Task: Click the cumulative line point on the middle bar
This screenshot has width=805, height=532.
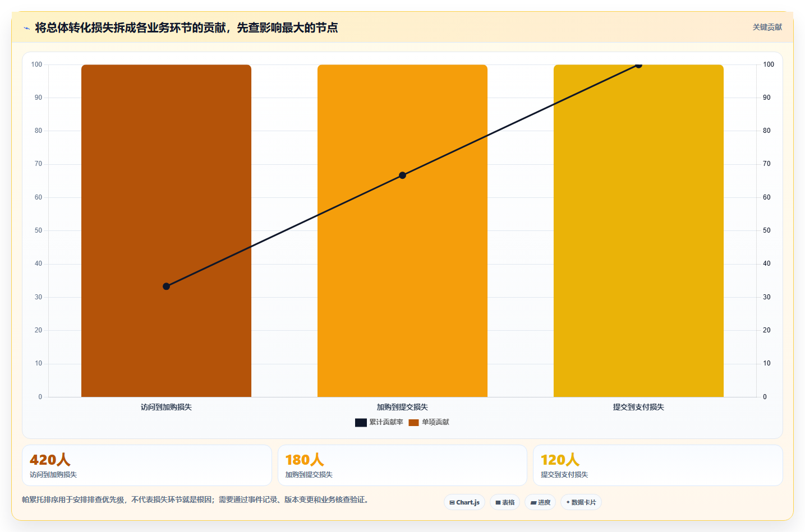Action: [x=402, y=175]
